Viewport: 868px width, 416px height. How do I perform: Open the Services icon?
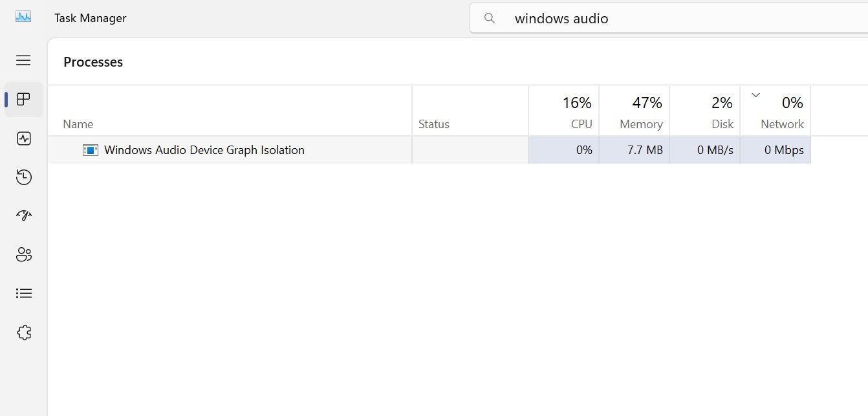click(23, 332)
